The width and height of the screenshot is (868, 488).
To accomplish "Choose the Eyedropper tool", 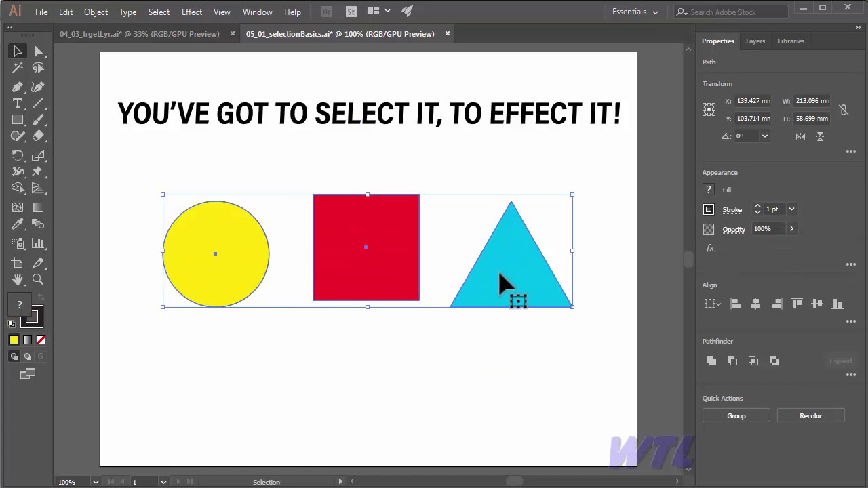I will [x=18, y=224].
